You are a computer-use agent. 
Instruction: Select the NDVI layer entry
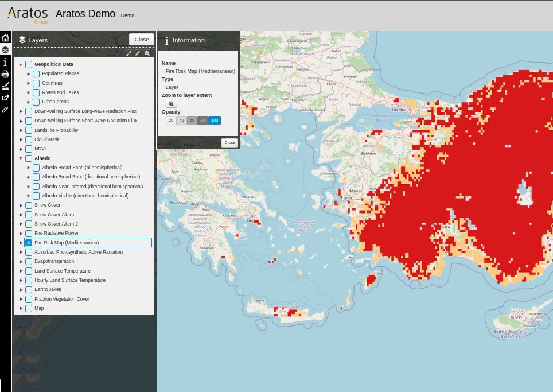click(40, 149)
